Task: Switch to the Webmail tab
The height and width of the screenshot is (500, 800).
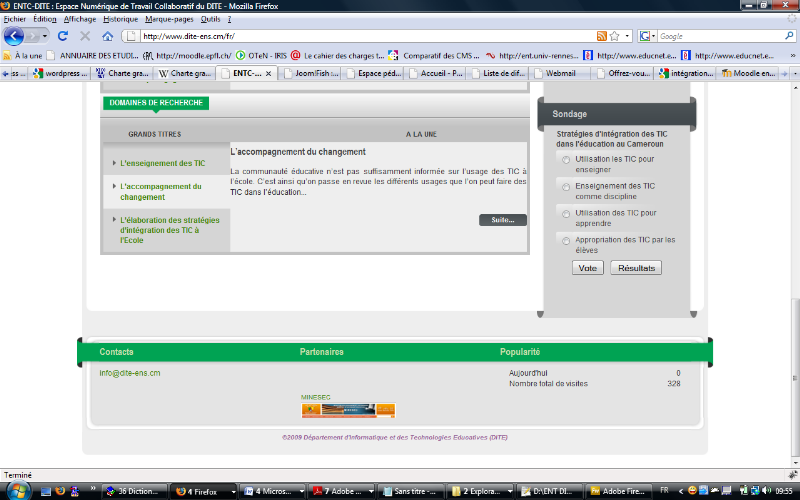Action: point(560,73)
